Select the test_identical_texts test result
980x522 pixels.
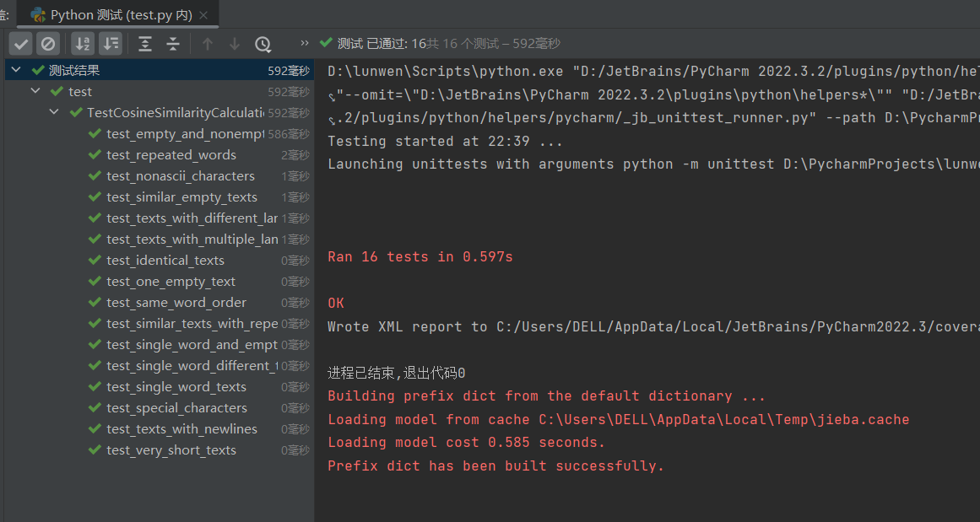[x=165, y=261]
